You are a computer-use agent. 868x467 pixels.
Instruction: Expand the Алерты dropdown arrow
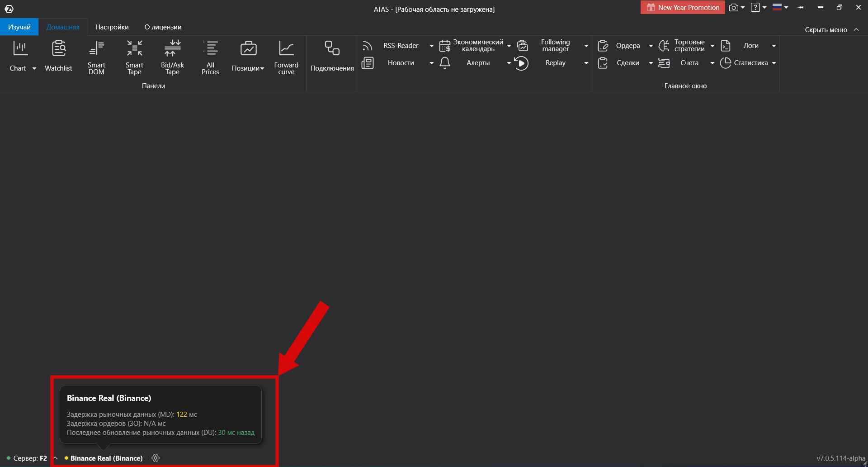pyautogui.click(x=509, y=63)
